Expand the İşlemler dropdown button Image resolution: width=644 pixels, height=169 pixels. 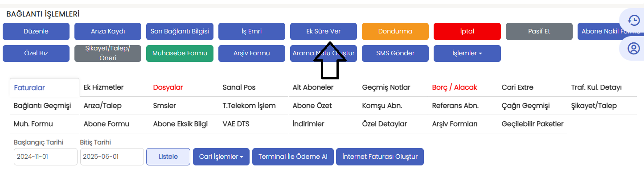point(467,53)
